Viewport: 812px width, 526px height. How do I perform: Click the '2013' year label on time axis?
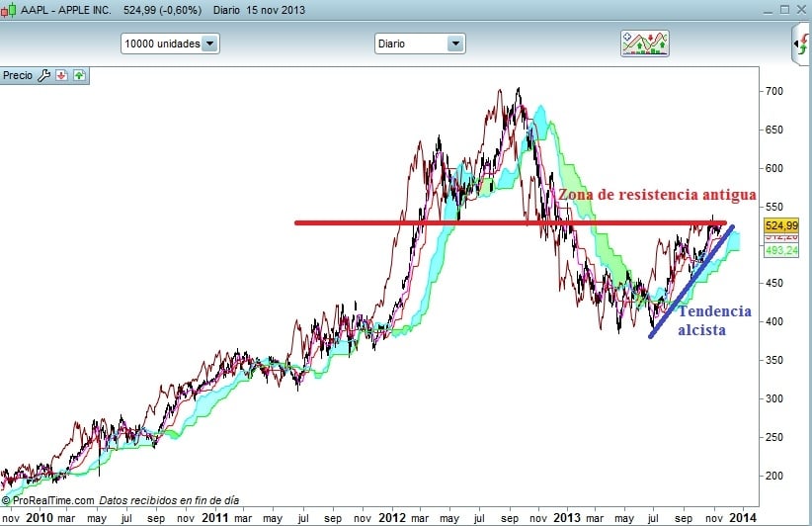tap(567, 518)
